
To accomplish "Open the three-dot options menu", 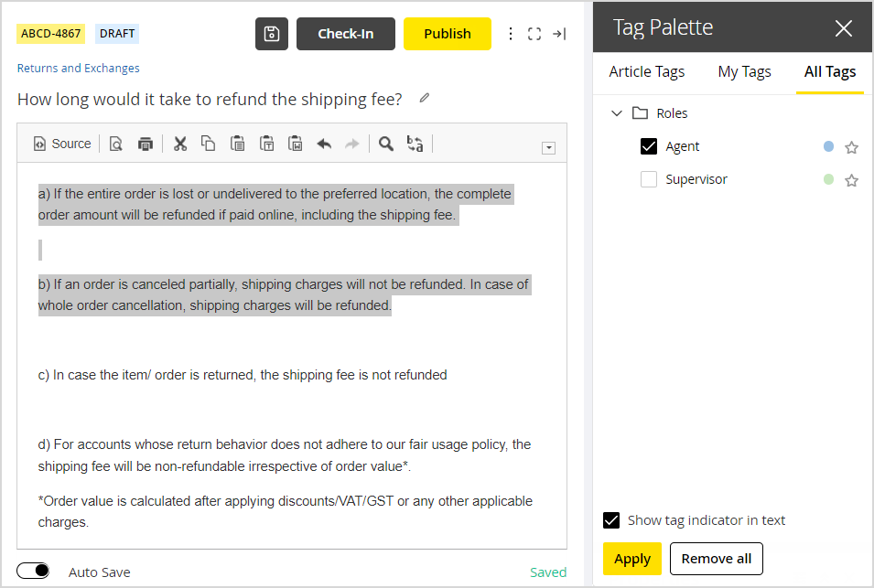I will tap(510, 33).
